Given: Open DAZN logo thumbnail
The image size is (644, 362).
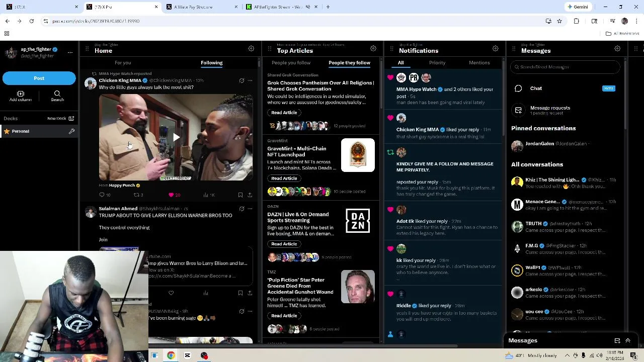Looking at the screenshot, I should point(358,221).
